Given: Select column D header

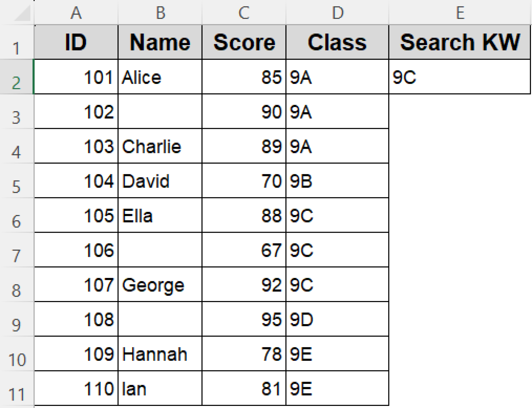Looking at the screenshot, I should click(x=337, y=12).
